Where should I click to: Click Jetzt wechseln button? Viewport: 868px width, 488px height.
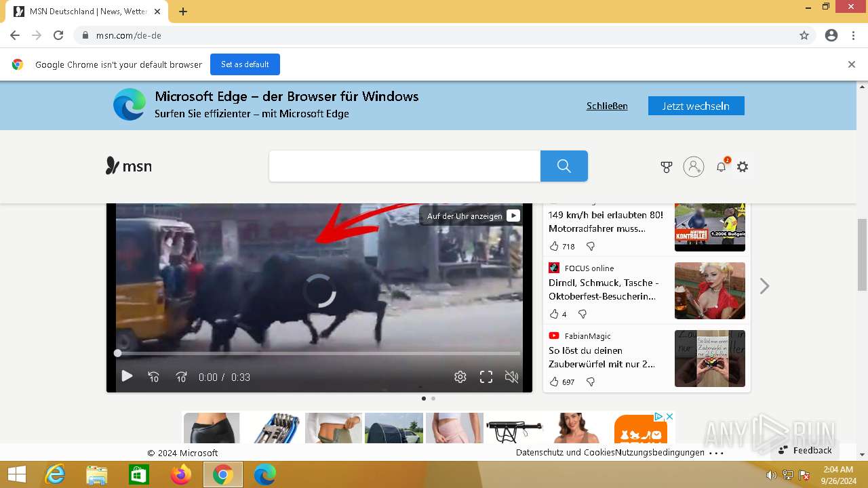pos(696,106)
